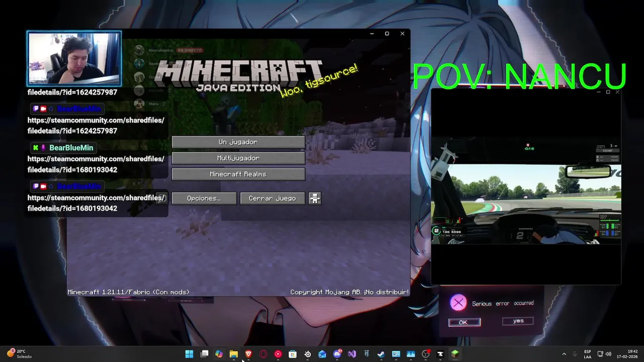Screen dimensions: 644x362
Task: Open network status icon in system tray
Action: [600, 354]
